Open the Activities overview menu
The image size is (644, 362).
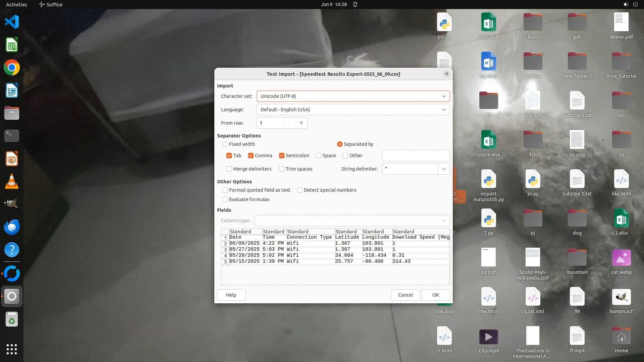click(16, 4)
